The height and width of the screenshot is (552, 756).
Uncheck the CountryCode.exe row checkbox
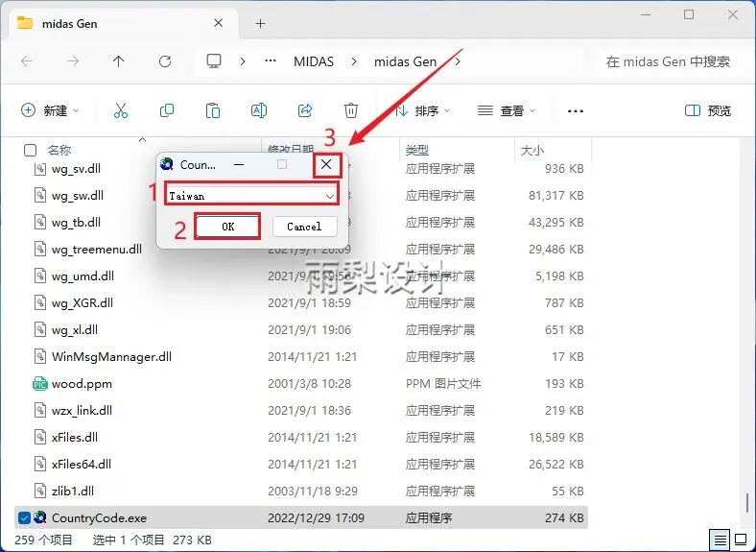pos(24,517)
